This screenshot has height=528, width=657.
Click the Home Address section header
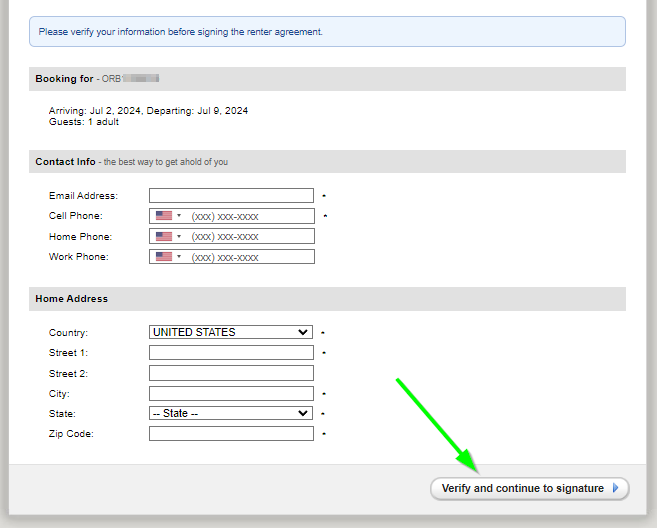coord(327,298)
